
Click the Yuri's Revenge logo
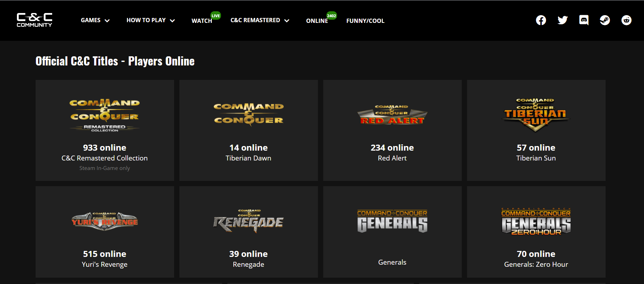(x=105, y=221)
